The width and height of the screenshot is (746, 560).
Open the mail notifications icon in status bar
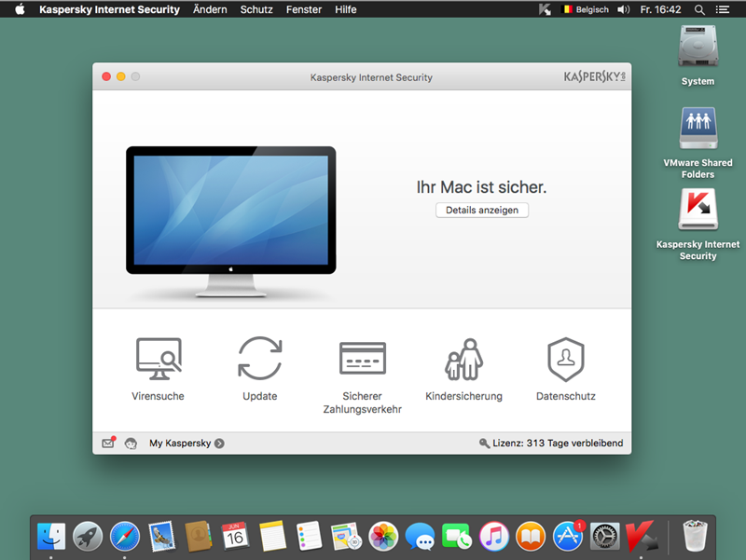108,444
